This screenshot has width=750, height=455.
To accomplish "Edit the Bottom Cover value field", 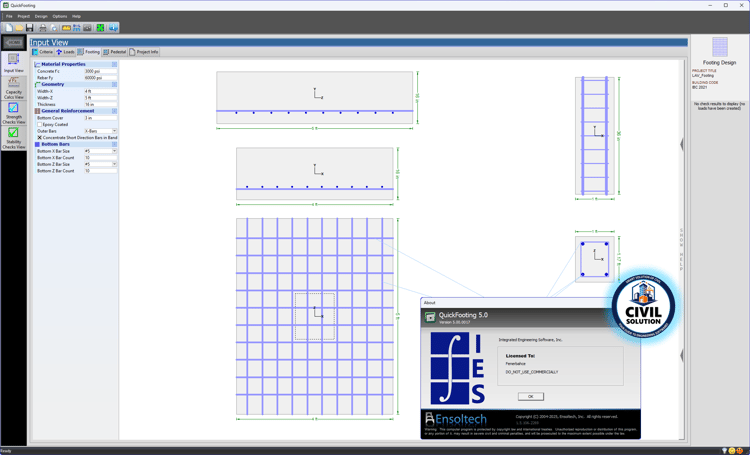I will (100, 118).
